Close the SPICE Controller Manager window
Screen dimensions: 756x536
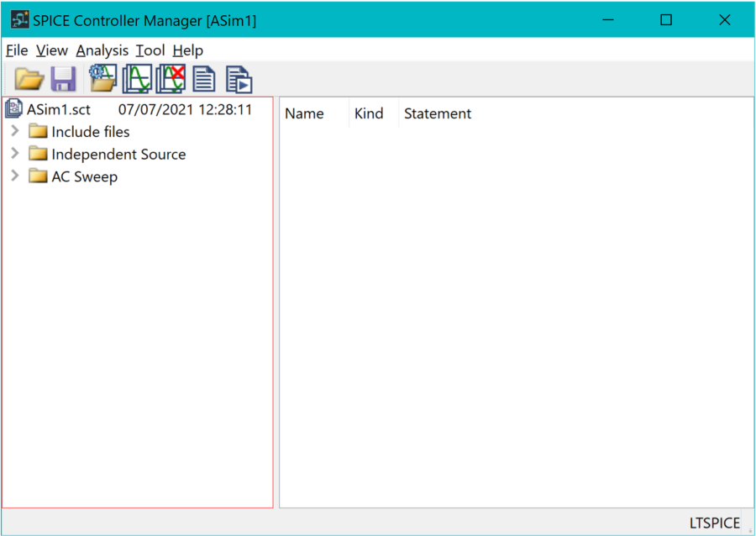click(x=725, y=20)
